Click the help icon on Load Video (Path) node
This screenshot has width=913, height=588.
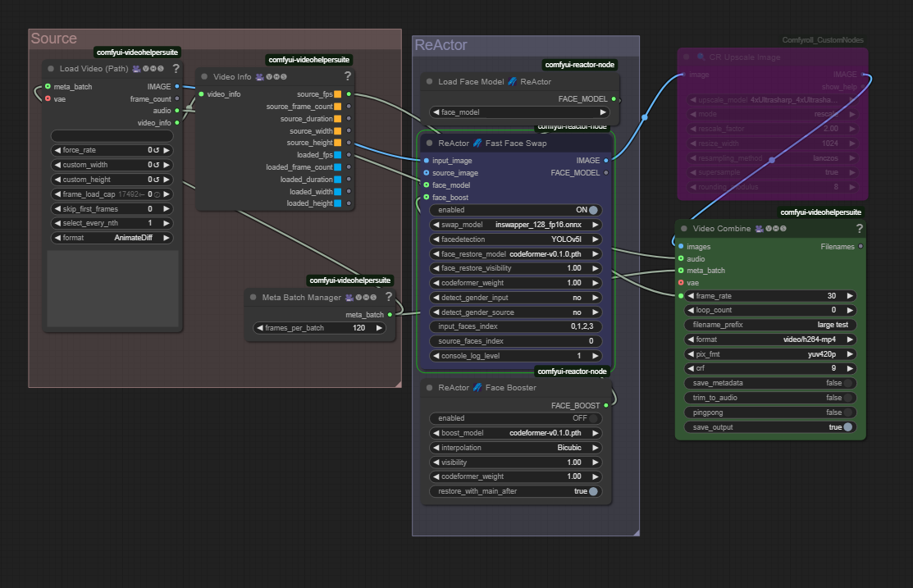176,69
